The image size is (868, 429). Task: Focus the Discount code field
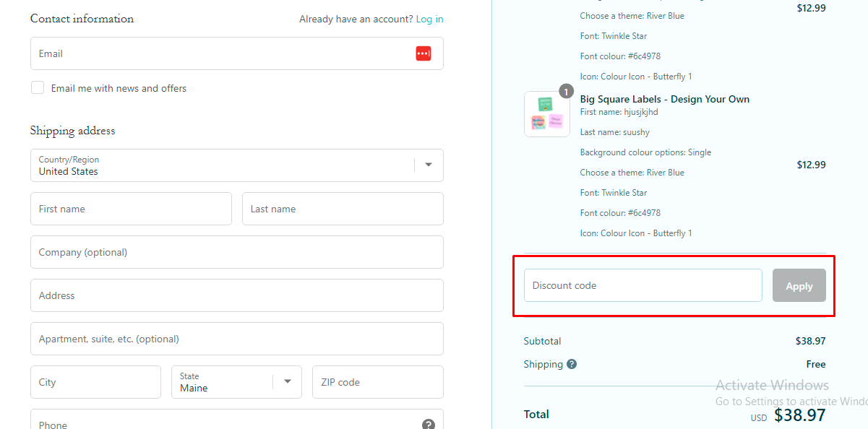(643, 285)
